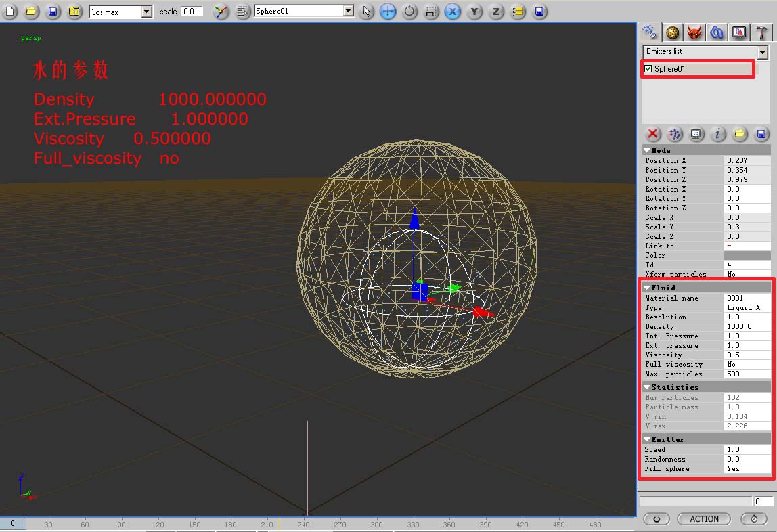Click the blue floppy icon at the toolbar's right end

(539, 11)
